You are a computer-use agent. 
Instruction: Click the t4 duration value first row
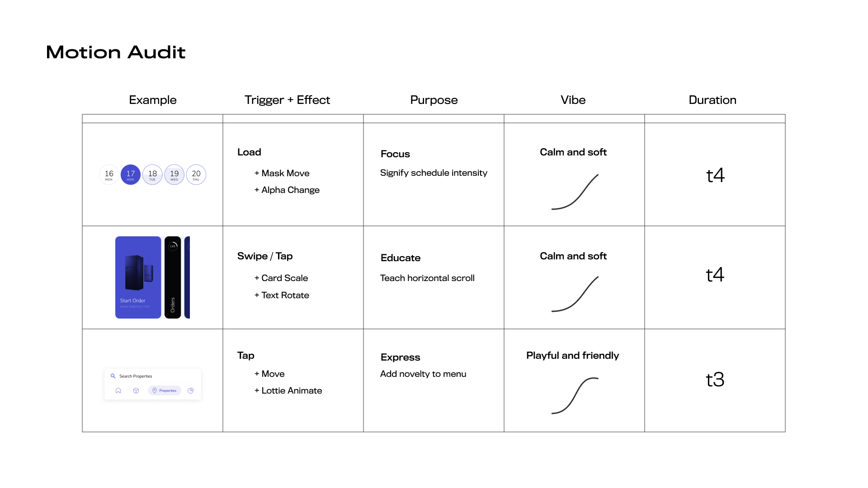(713, 174)
